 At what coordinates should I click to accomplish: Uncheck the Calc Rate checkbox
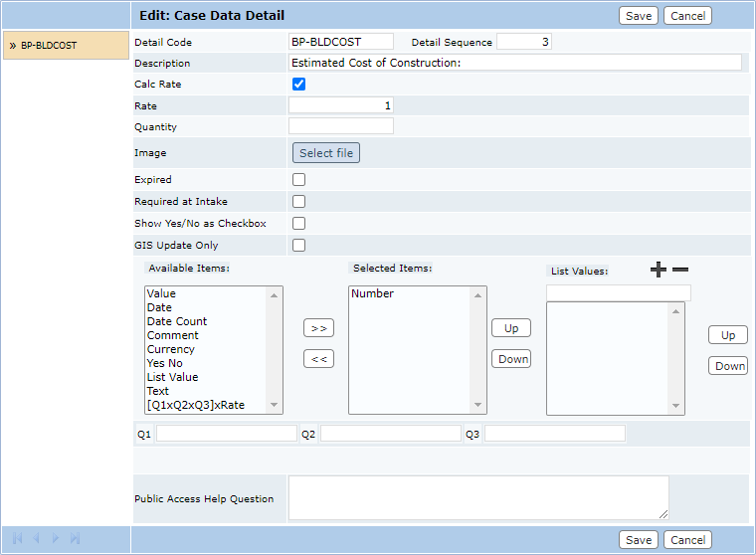pyautogui.click(x=299, y=84)
